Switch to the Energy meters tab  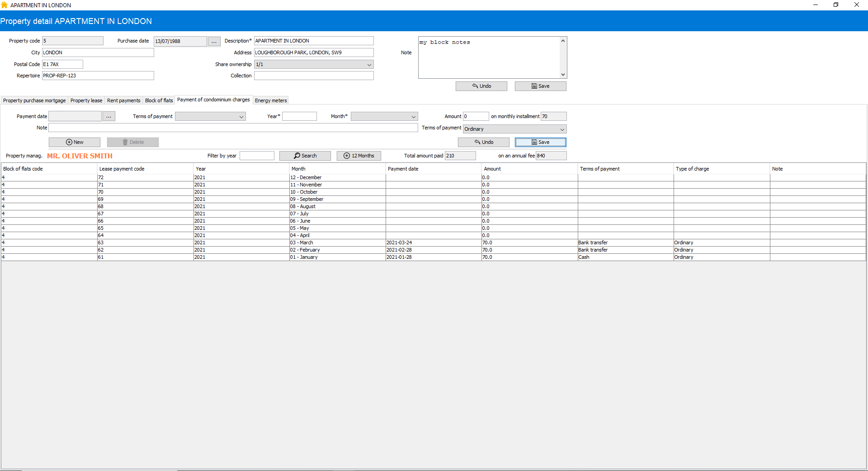[x=271, y=100]
